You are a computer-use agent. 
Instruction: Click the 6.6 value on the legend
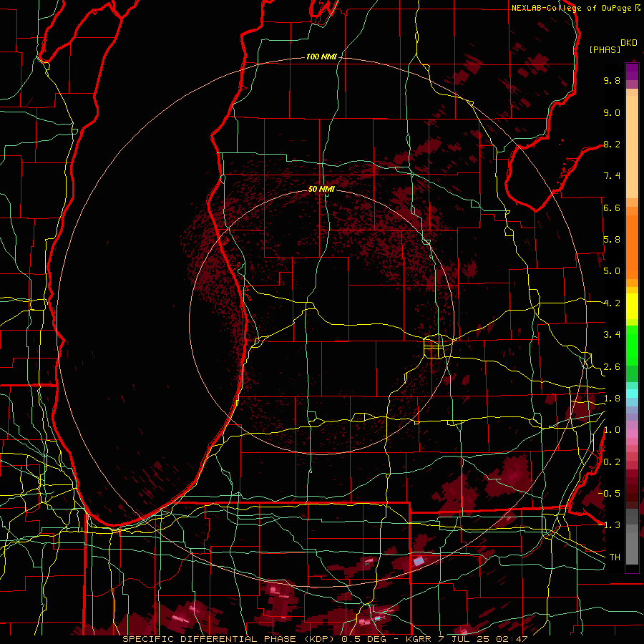[x=612, y=208]
